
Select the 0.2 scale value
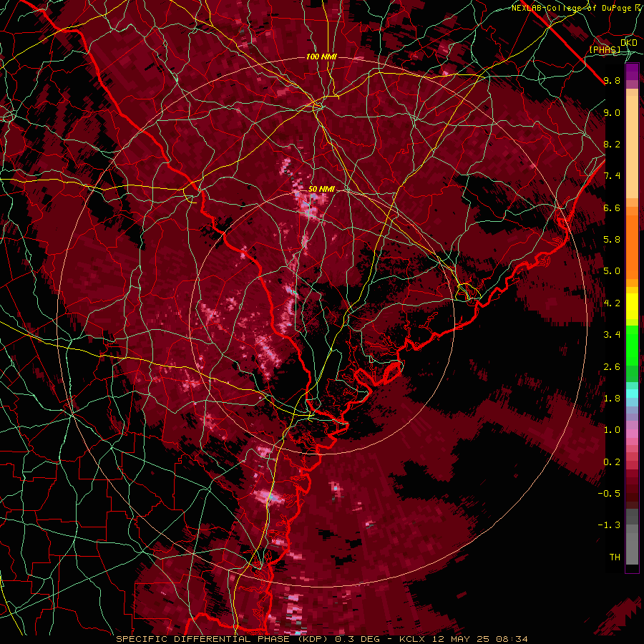[612, 462]
